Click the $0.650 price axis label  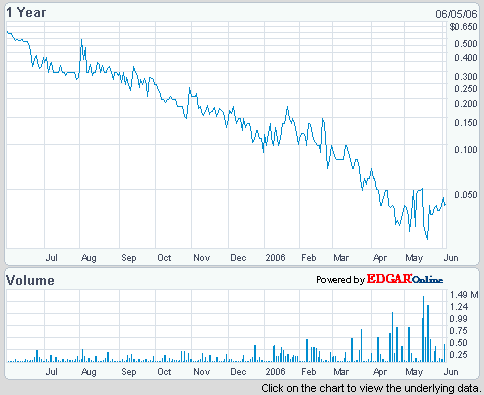coord(463,27)
